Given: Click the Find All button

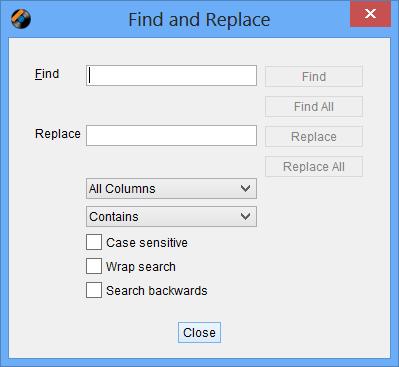Looking at the screenshot, I should tap(314, 107).
